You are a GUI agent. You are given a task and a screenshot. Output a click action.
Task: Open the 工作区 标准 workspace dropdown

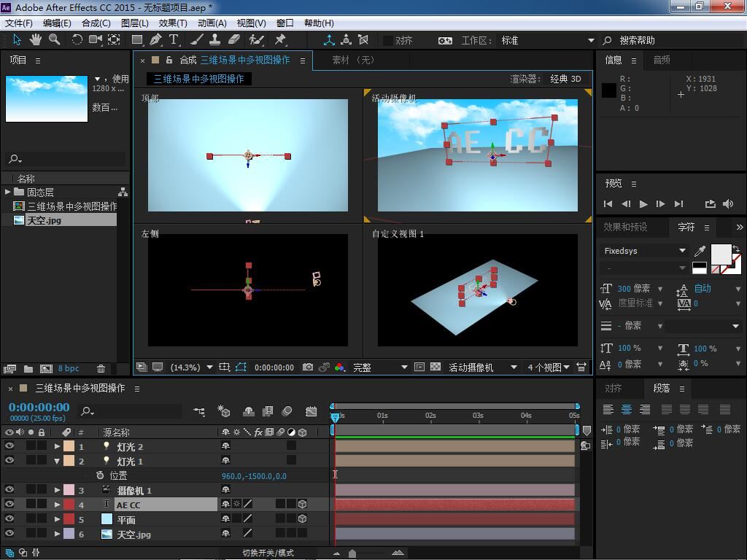[547, 41]
